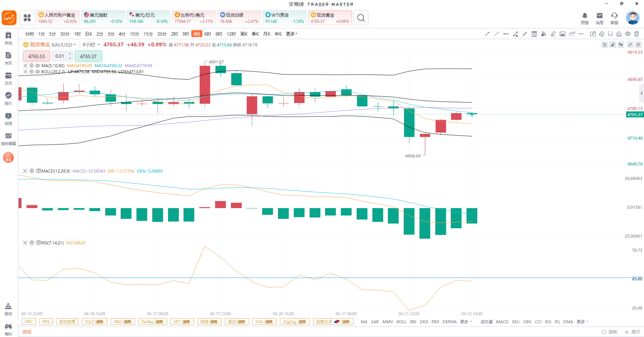644x337 pixels.
Task: Expand 更多 after EXPMA main indicators
Action: pos(466,322)
